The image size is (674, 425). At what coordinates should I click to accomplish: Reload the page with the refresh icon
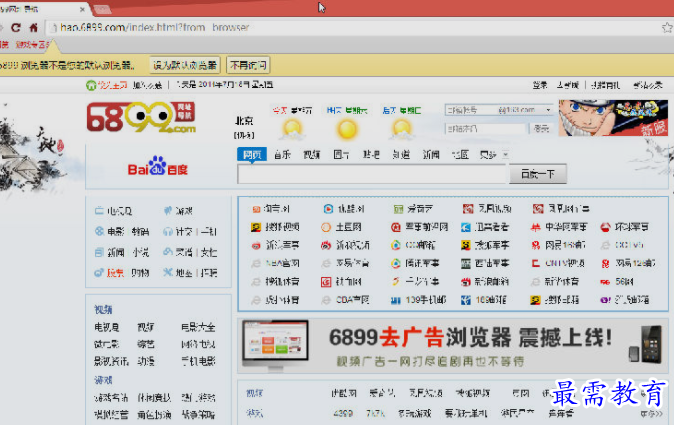[x=16, y=28]
